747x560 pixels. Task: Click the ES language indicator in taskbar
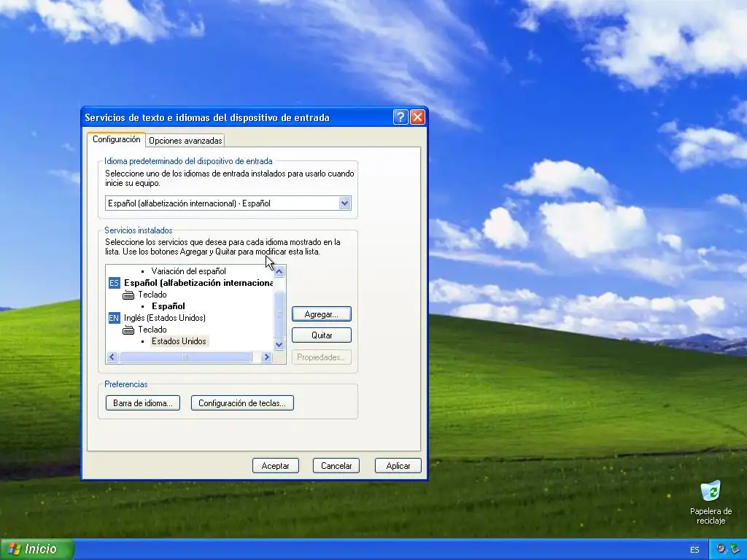click(x=694, y=550)
